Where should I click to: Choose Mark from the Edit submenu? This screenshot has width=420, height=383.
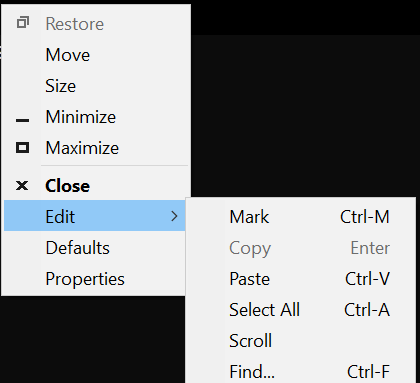coord(301,217)
